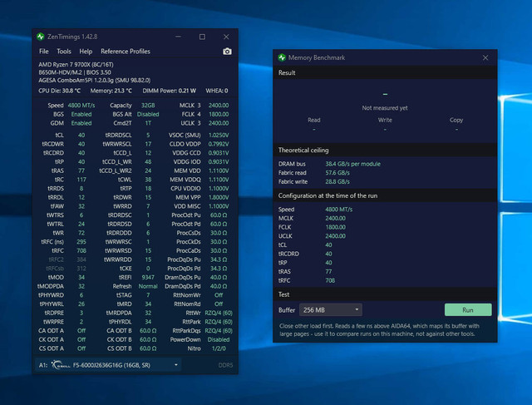Open the Reference Profiles menu

tap(126, 52)
